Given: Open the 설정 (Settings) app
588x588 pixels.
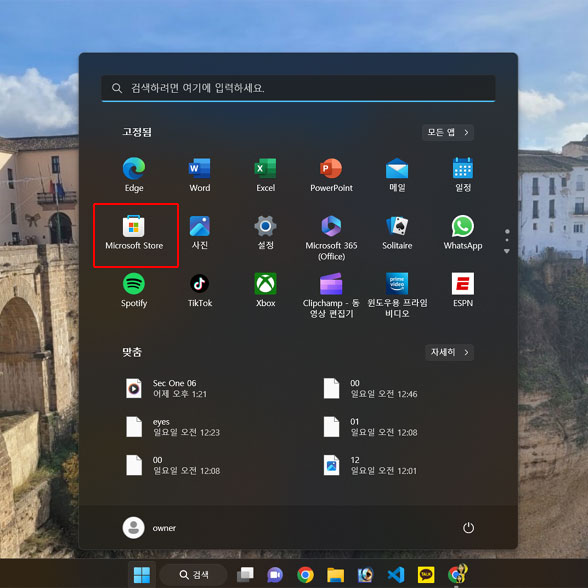Looking at the screenshot, I should click(266, 232).
